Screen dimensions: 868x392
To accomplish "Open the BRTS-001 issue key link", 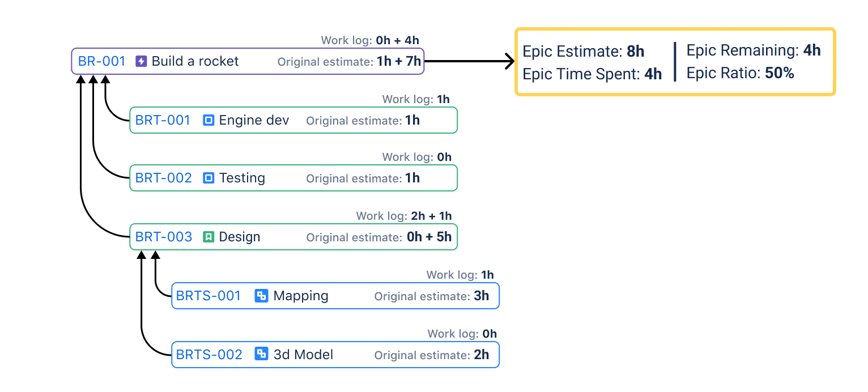I will [x=209, y=296].
